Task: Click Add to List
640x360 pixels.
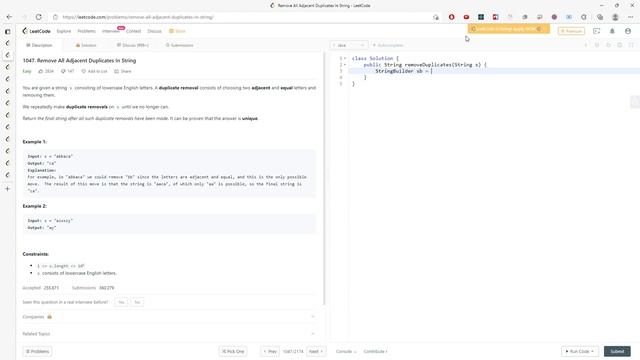Action: (94, 71)
